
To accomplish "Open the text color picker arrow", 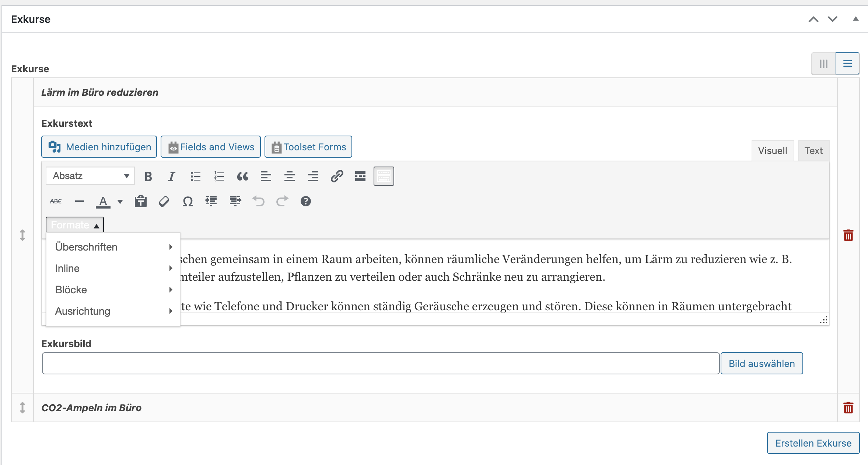I will [120, 202].
